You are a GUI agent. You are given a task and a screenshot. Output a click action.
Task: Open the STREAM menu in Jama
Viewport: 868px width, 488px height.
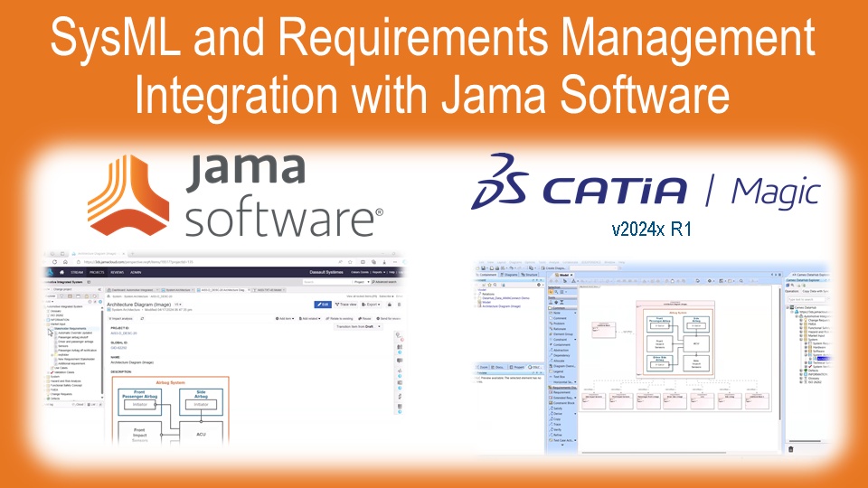point(77,272)
